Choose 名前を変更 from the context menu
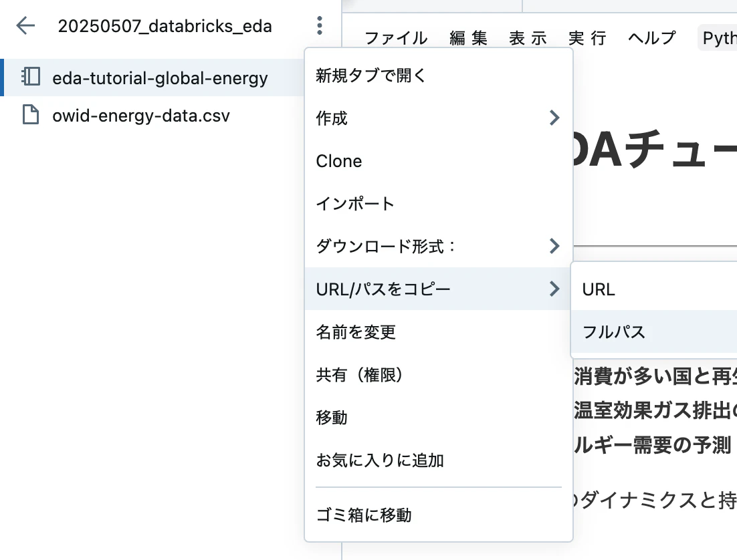The height and width of the screenshot is (560, 737). coord(438,331)
